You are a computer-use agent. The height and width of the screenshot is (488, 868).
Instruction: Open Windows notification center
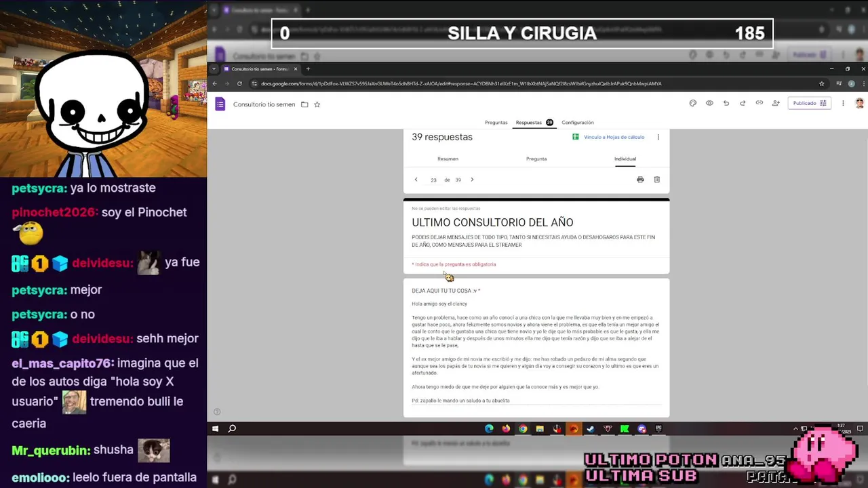tap(860, 428)
